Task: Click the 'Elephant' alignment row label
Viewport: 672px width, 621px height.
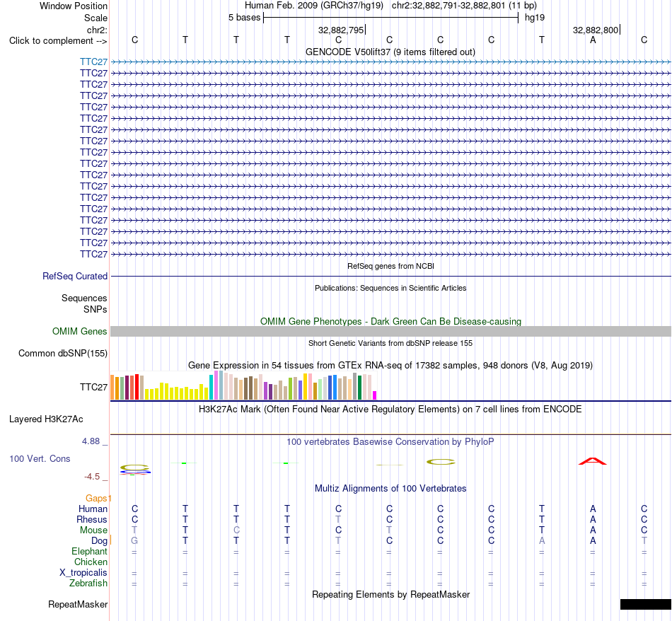Action: pyautogui.click(x=90, y=551)
